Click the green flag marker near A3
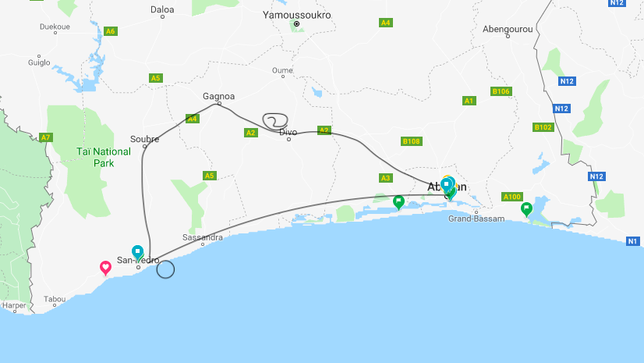644x363 pixels. tap(398, 202)
